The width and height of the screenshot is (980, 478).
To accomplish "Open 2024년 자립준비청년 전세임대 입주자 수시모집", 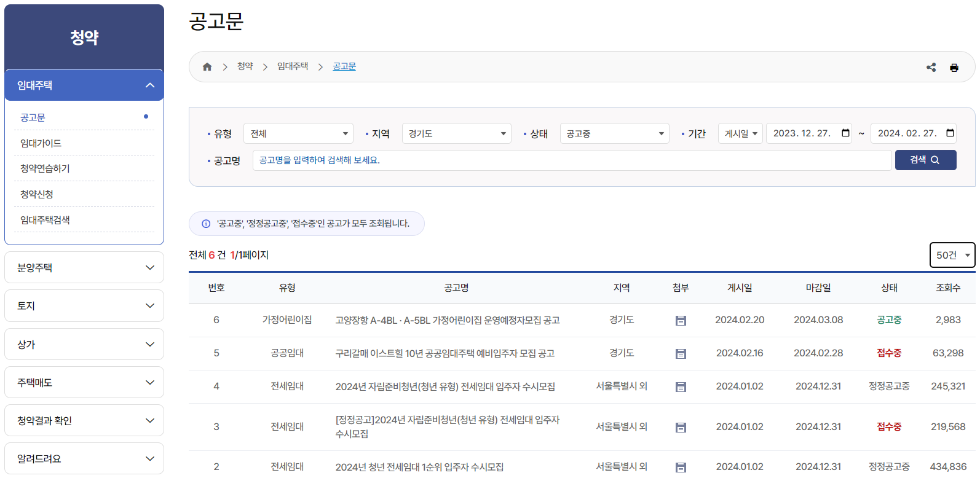I will point(445,386).
